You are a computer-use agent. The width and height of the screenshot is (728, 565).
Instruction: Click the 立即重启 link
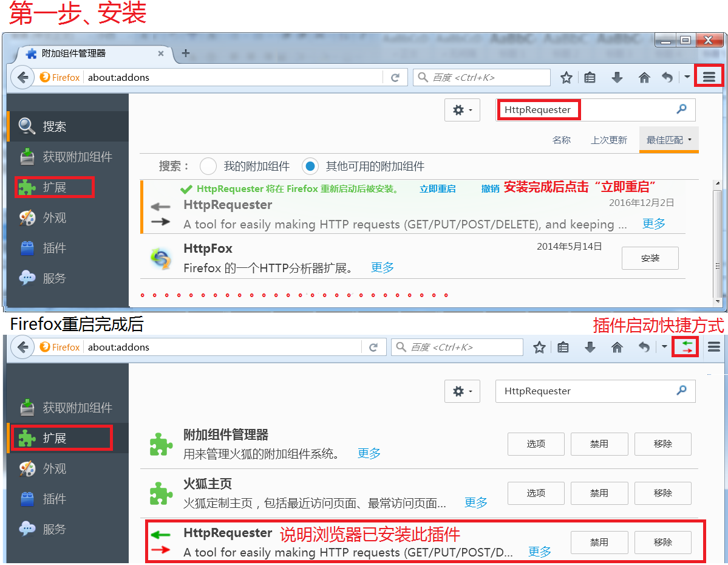click(437, 189)
